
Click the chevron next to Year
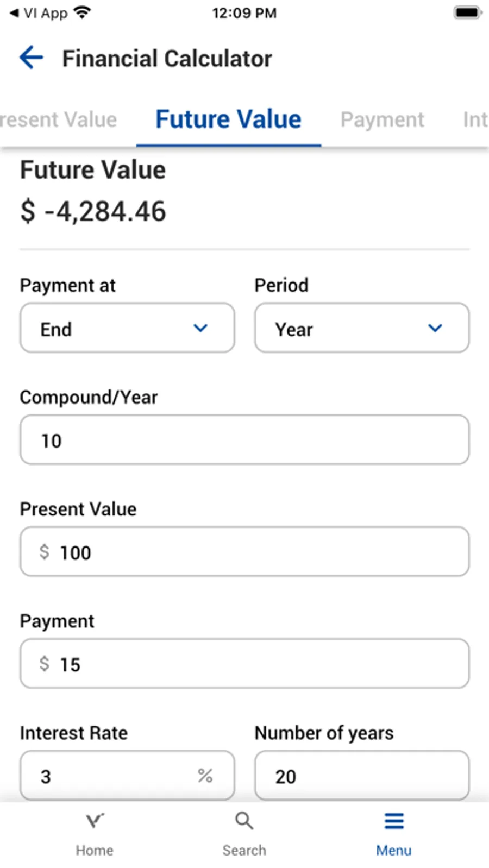click(x=435, y=328)
